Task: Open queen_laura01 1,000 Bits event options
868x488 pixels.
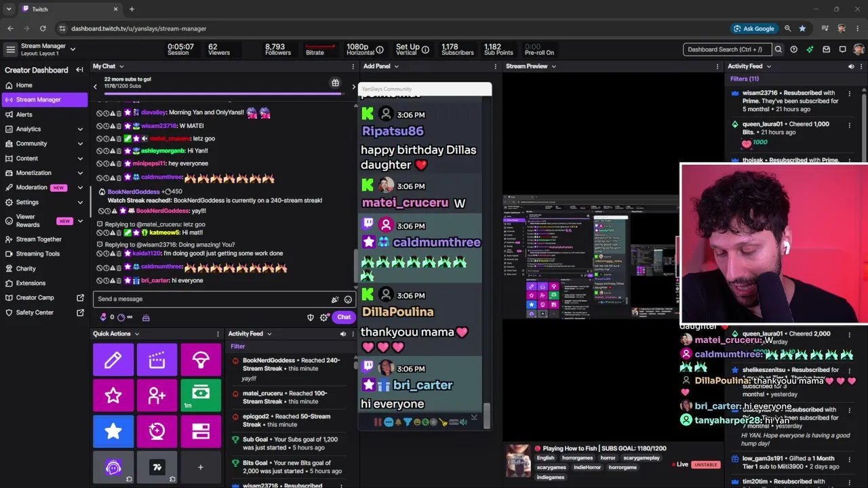Action: (x=849, y=125)
